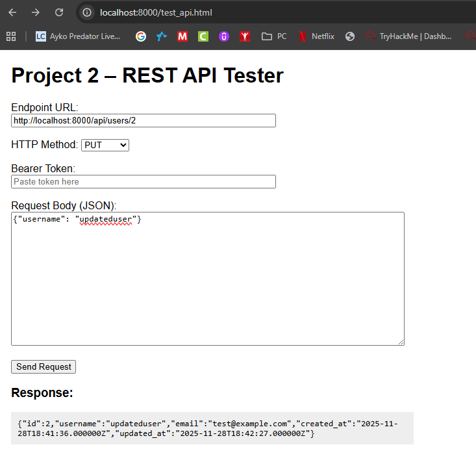This screenshot has width=476, height=462.
Task: Click the Project 2 – REST API Tester heading
Action: tap(147, 75)
